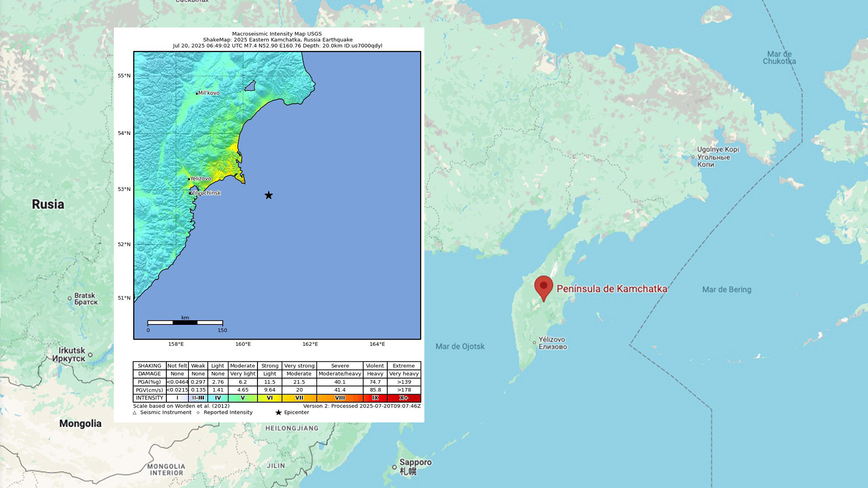Select intensity VII orange-yellow swatch

pyautogui.click(x=299, y=398)
